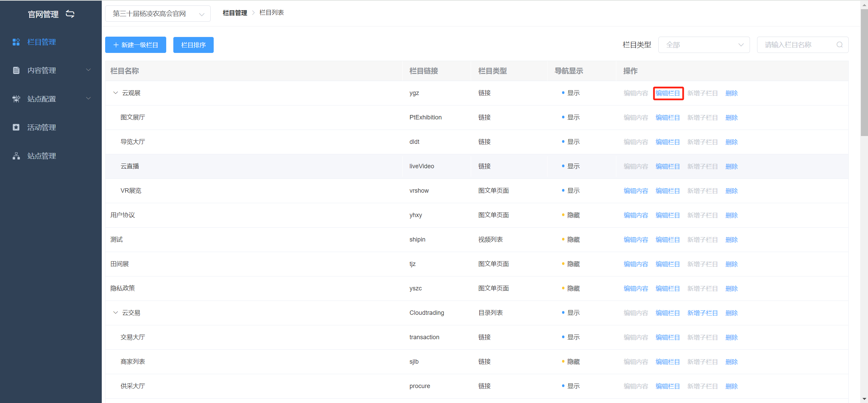The width and height of the screenshot is (868, 403).
Task: Click 编辑栏目 for 交易大厅
Action: tap(668, 338)
